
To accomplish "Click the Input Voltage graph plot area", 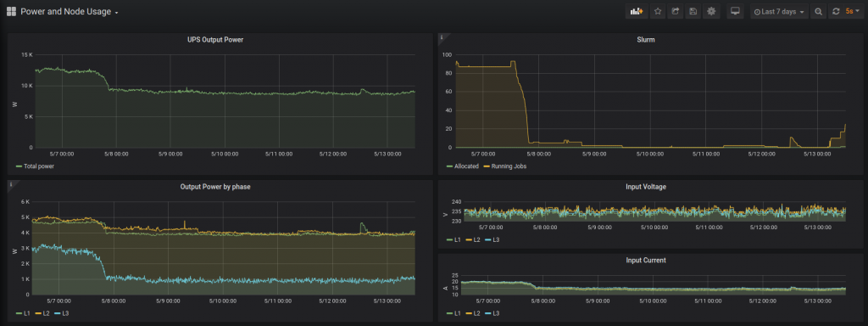I will [655, 211].
